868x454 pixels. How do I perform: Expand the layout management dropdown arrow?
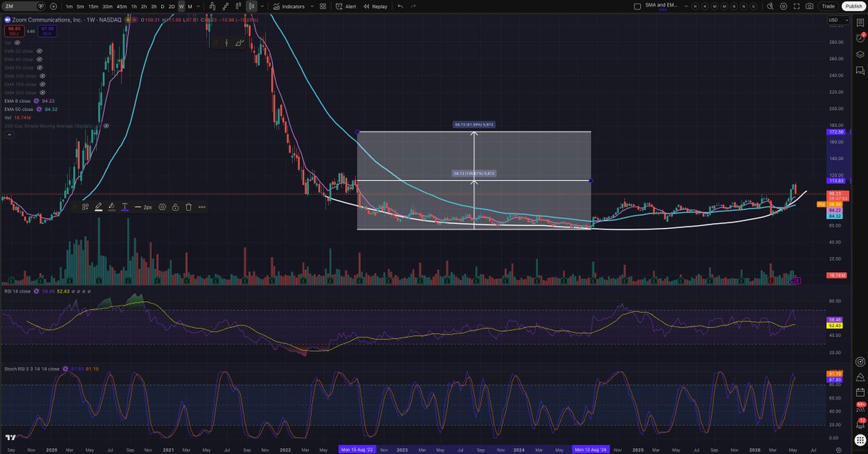click(686, 7)
